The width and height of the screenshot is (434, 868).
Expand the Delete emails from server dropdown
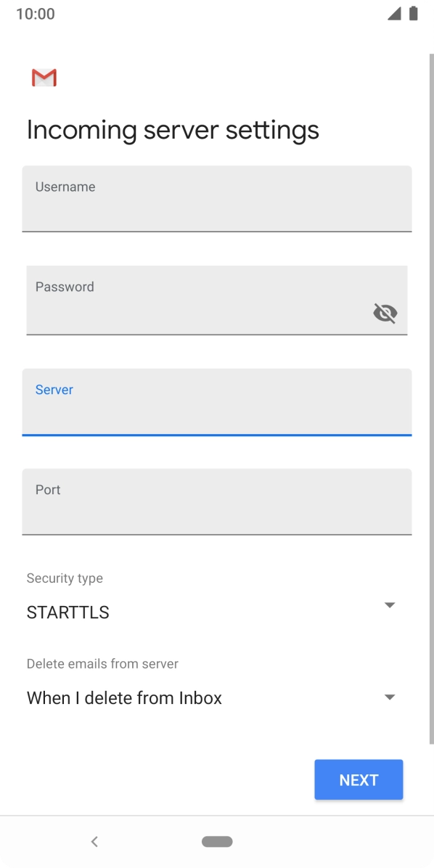(390, 697)
